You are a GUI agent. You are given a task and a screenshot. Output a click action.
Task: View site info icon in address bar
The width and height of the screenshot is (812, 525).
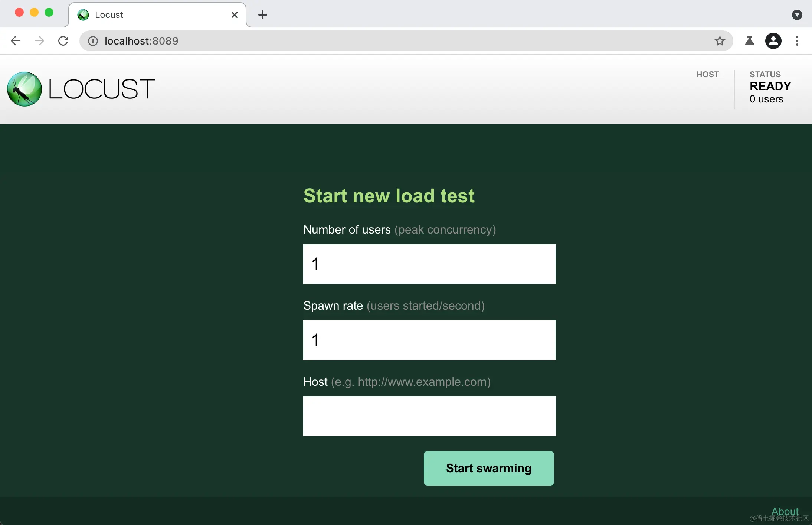(93, 41)
